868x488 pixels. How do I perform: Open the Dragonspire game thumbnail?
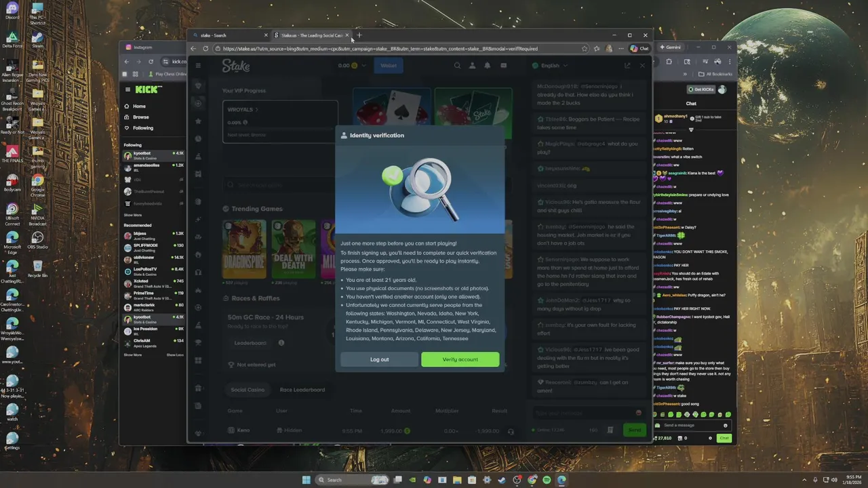244,249
